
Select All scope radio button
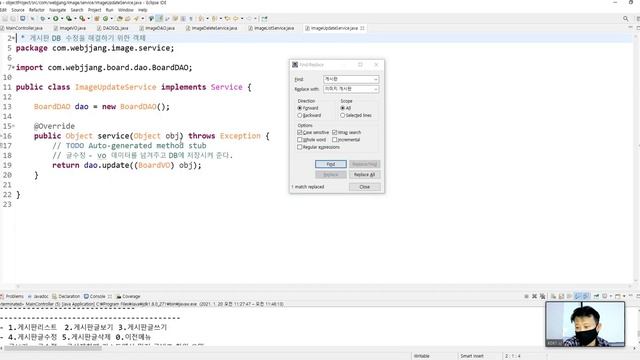point(342,108)
